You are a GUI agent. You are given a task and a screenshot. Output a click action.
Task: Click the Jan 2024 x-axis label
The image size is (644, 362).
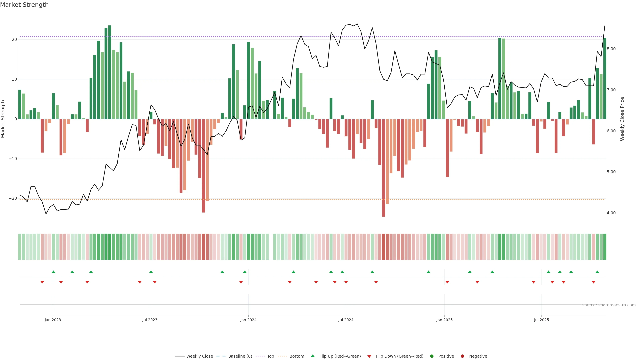point(248,320)
